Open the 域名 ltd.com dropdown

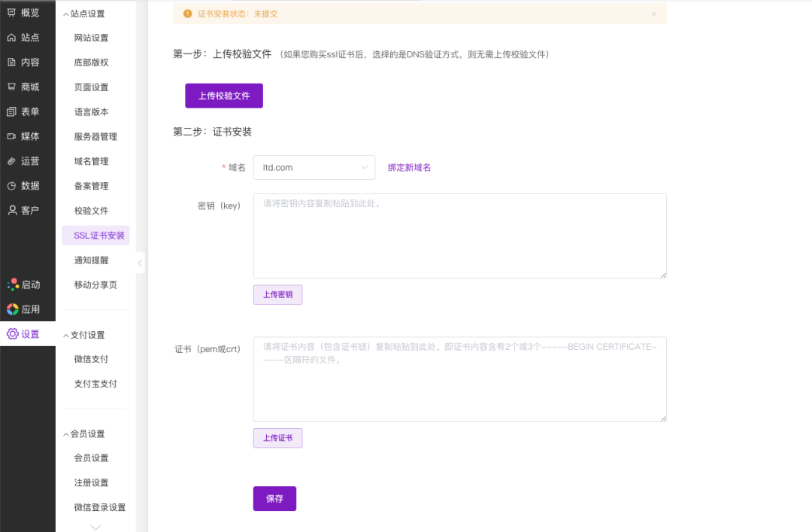pos(314,168)
